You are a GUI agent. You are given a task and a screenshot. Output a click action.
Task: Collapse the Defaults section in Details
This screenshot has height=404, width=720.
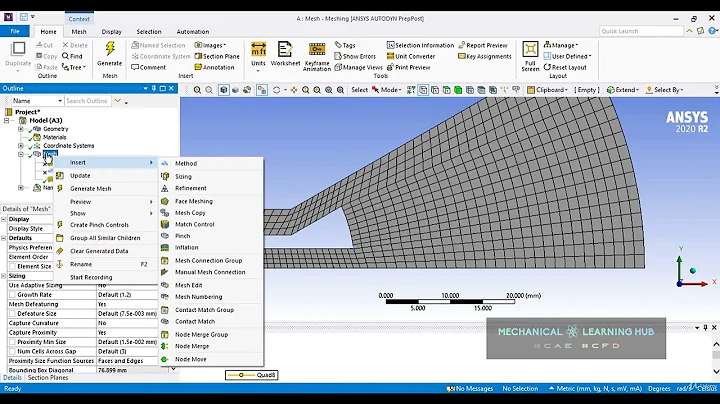click(4, 238)
